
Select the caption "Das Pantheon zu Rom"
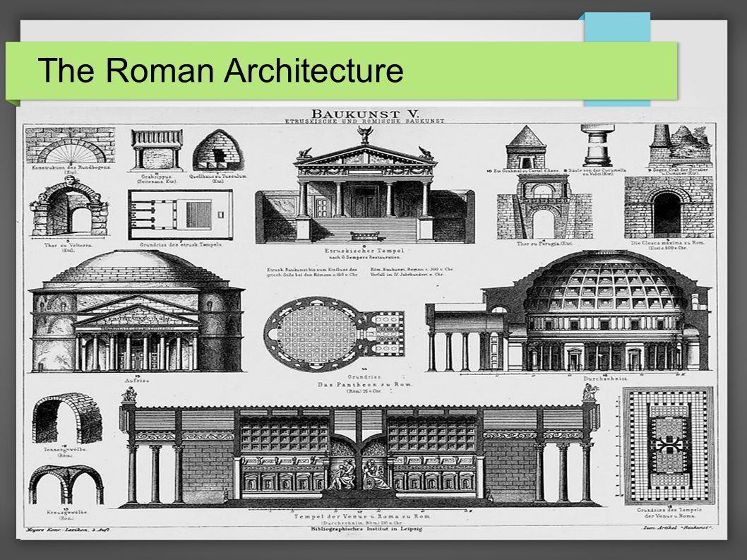point(365,384)
